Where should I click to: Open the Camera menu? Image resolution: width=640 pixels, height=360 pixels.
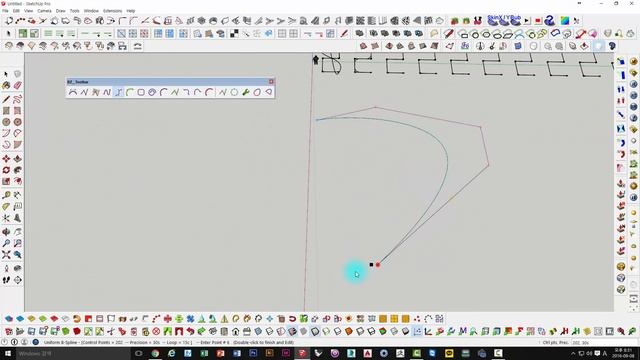tap(44, 11)
